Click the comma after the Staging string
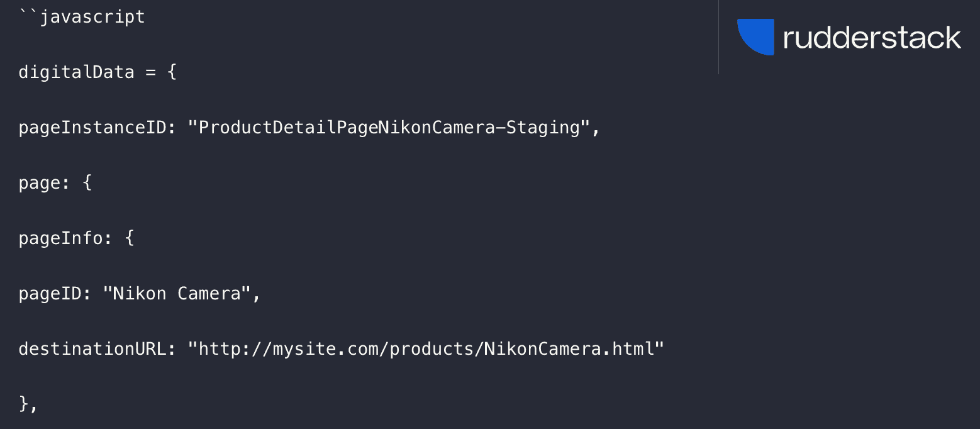 (596, 130)
